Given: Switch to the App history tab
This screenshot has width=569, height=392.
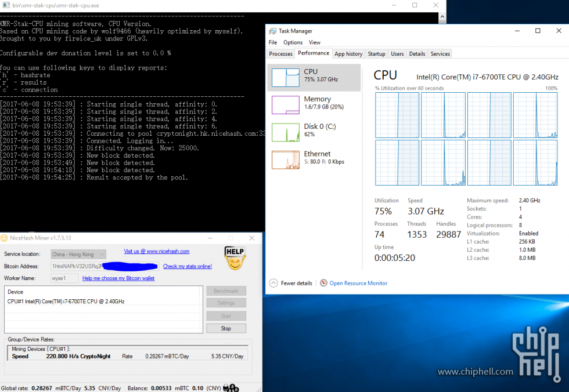Looking at the screenshot, I should click(x=348, y=53).
